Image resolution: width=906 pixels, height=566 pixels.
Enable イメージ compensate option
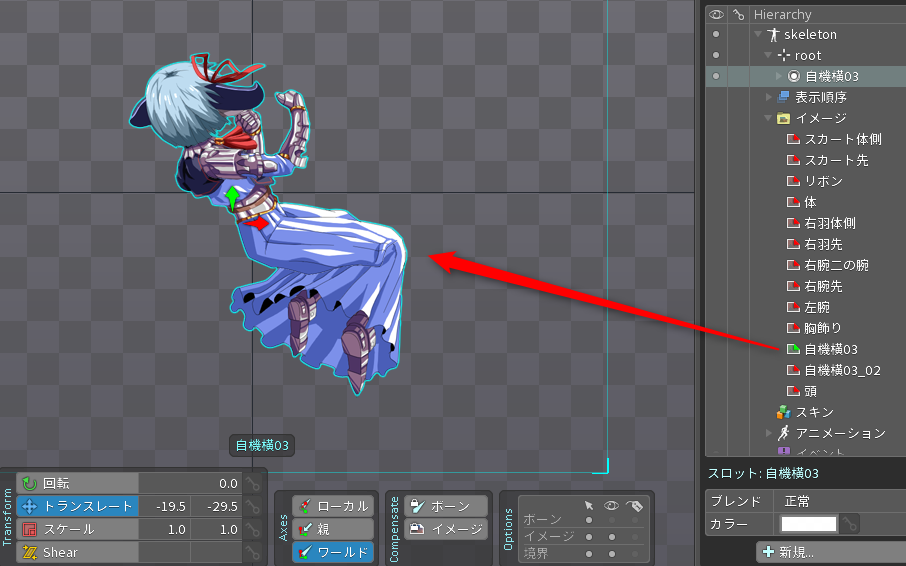[x=445, y=529]
